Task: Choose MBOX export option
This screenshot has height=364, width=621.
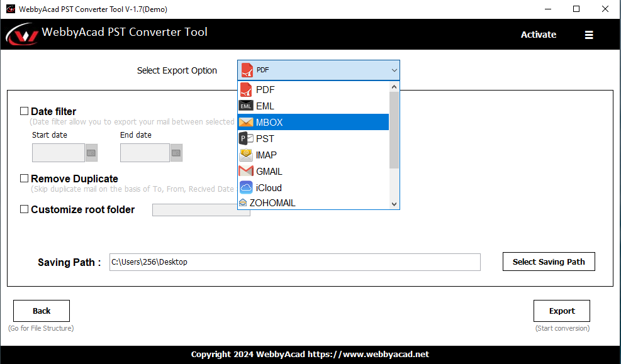Action: pos(313,122)
